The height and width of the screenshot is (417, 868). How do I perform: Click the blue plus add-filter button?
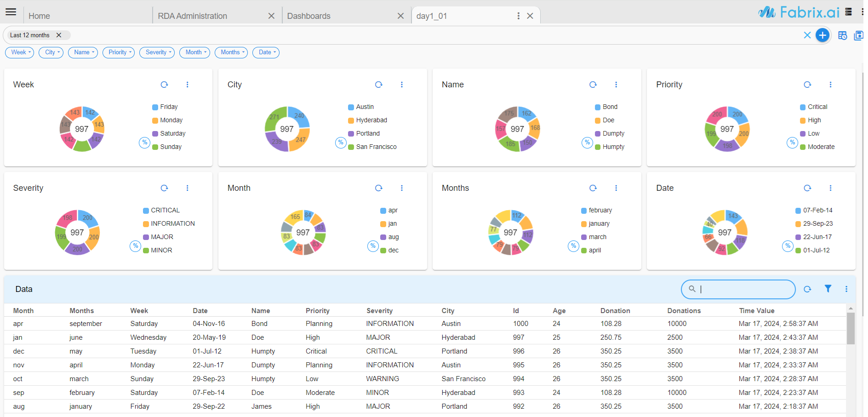(822, 35)
